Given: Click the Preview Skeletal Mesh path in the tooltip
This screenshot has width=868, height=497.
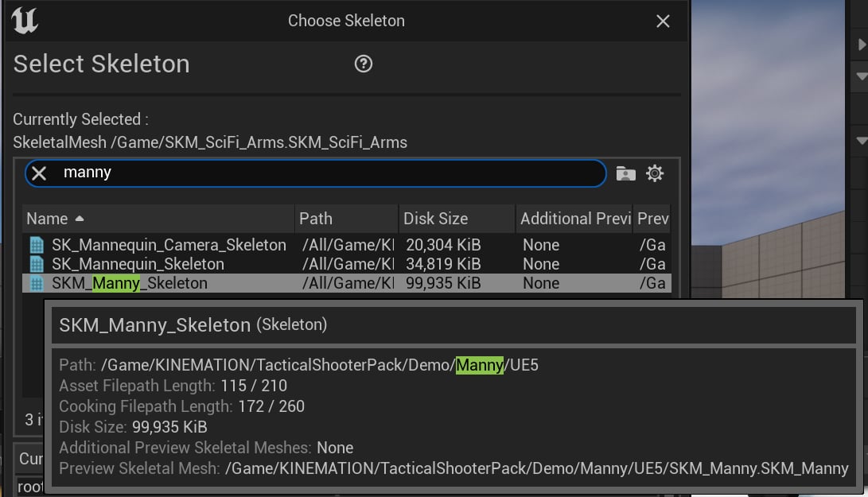Looking at the screenshot, I should [536, 468].
